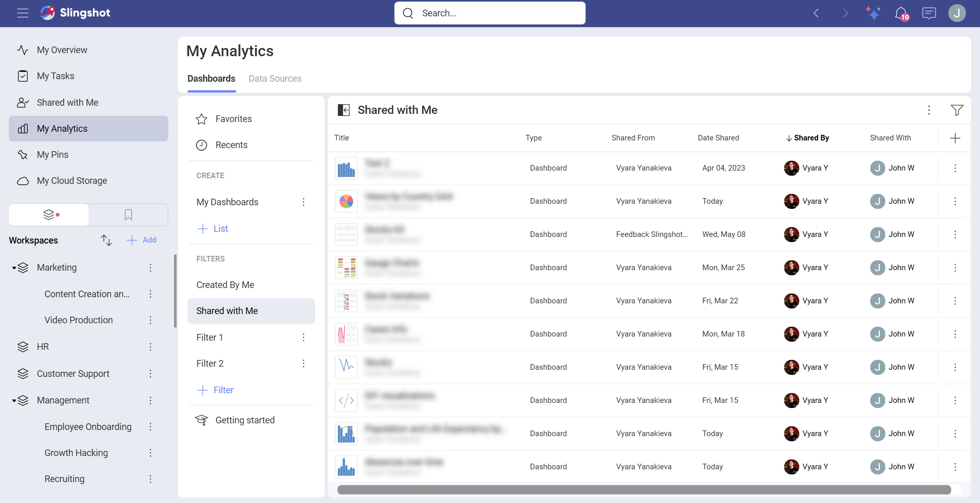Select the Growth Hacking workspace
This screenshot has height=503, width=980.
[76, 453]
